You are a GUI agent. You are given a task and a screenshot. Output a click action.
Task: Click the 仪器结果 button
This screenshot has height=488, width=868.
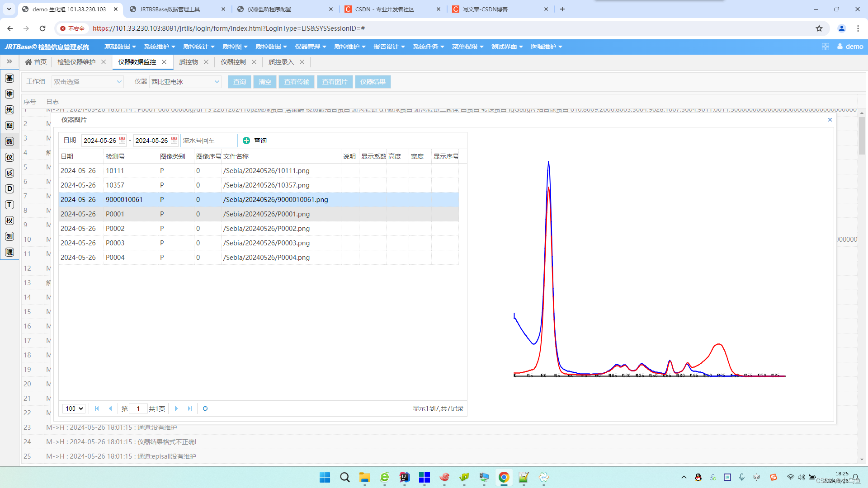[373, 82]
